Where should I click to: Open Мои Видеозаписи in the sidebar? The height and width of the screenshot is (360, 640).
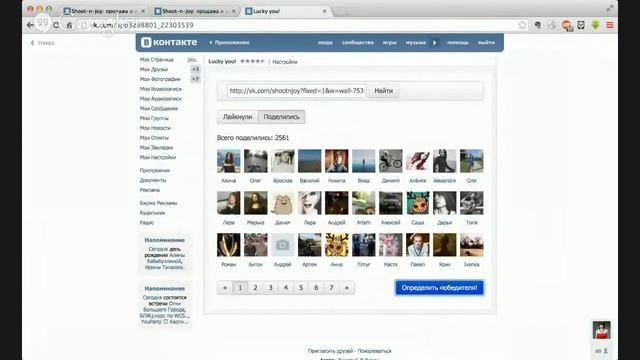tap(161, 89)
